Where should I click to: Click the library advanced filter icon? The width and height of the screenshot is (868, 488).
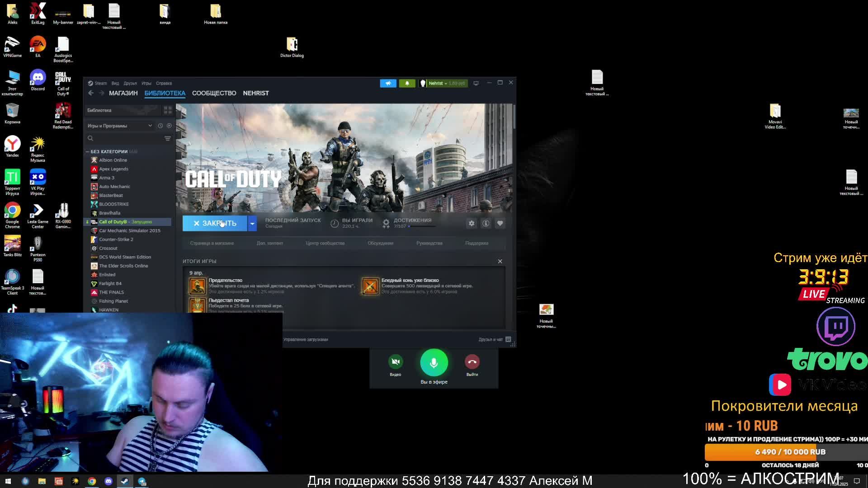168,139
